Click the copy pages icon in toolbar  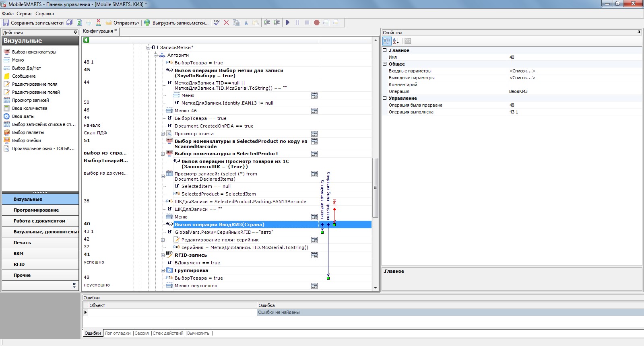[x=236, y=23]
